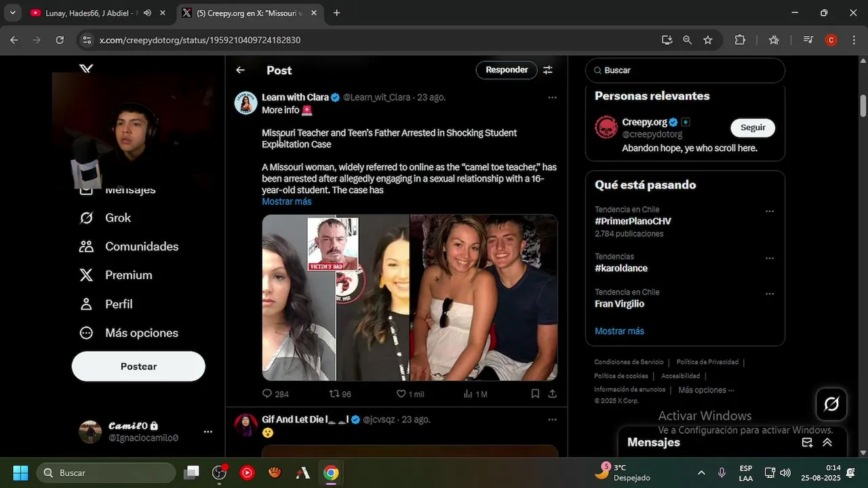Screen dimensions: 868x488
Task: Open the couple photo on the right
Action: [484, 298]
